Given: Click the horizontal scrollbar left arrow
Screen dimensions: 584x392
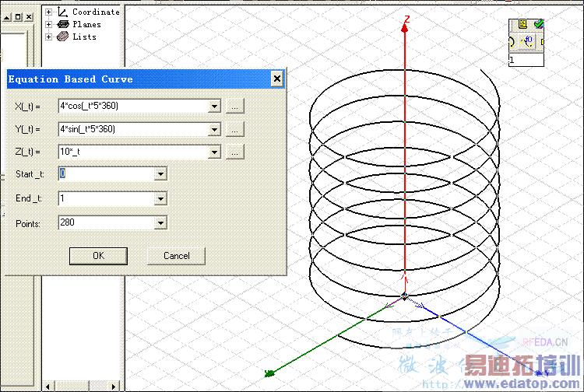Looking at the screenshot, I should pos(47,387).
